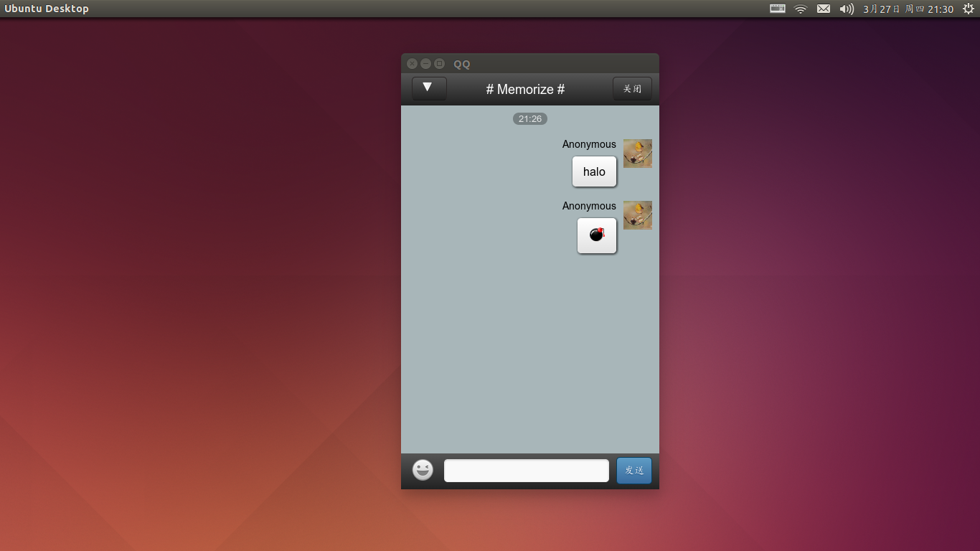Viewport: 980px width, 551px height.
Task: Select the 'halo' message bubble
Action: 594,171
